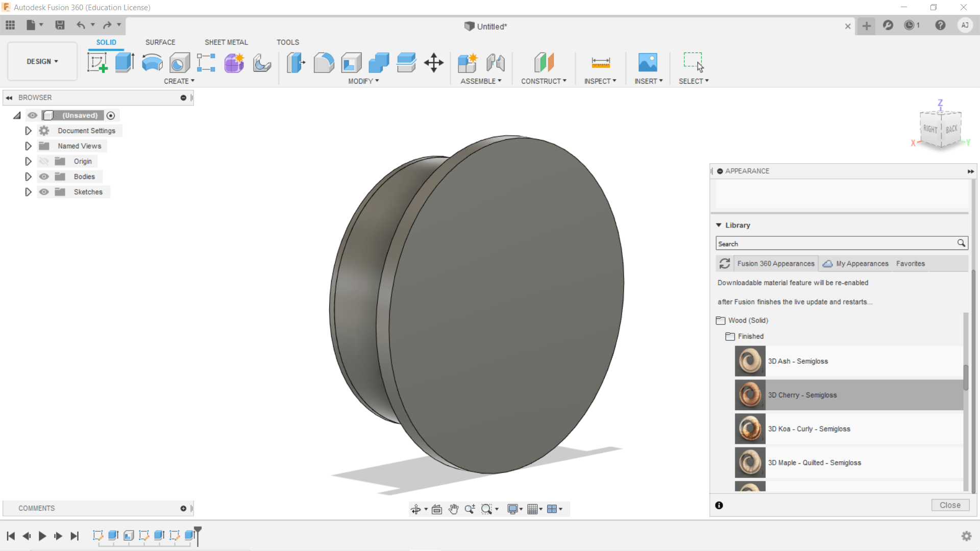Click the Insert image icon
980x551 pixels.
pyautogui.click(x=648, y=63)
